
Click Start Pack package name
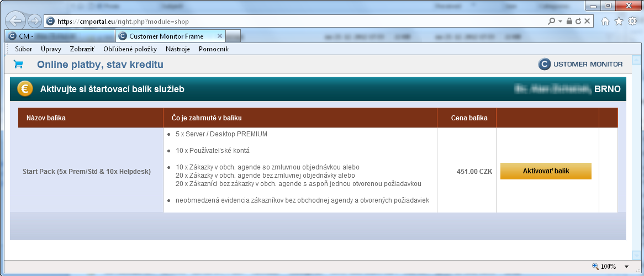(87, 172)
